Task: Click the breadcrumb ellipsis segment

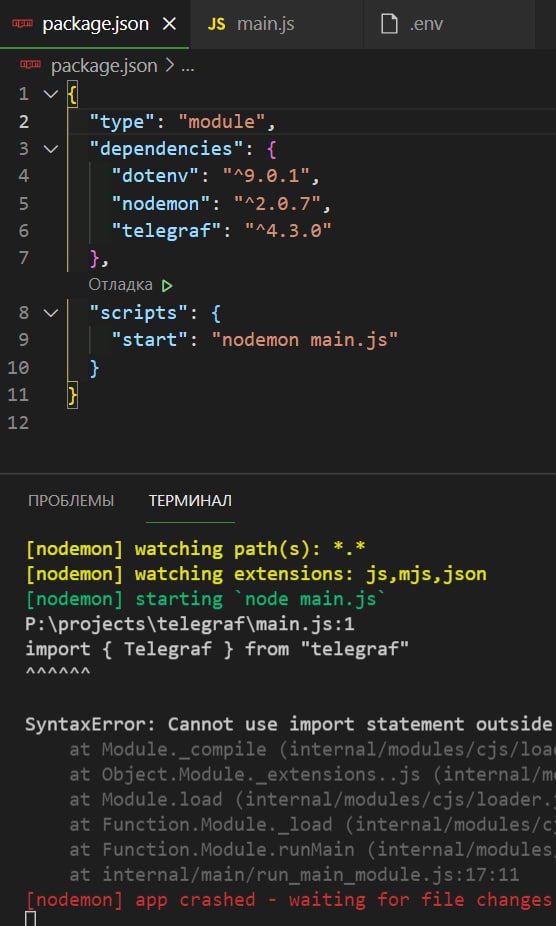Action: 187,67
